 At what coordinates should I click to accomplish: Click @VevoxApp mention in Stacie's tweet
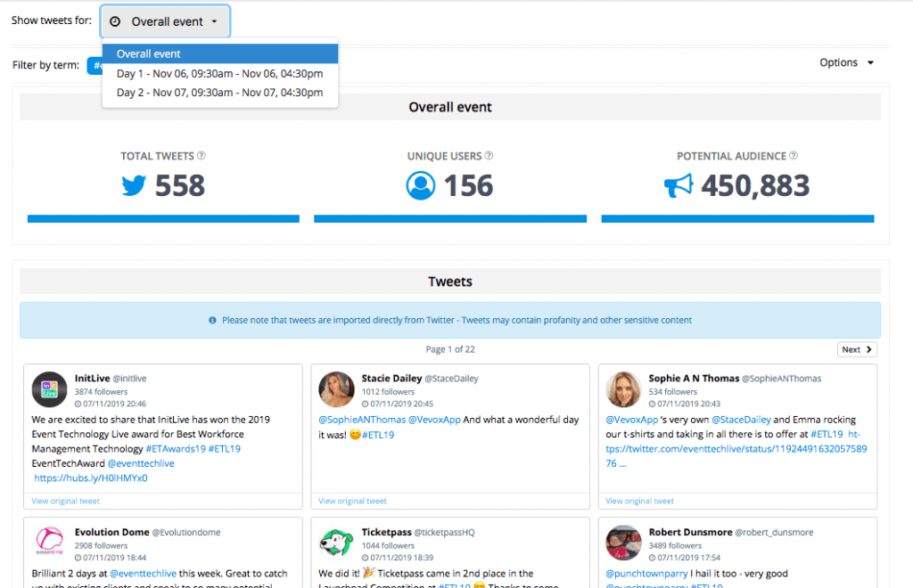click(x=434, y=420)
